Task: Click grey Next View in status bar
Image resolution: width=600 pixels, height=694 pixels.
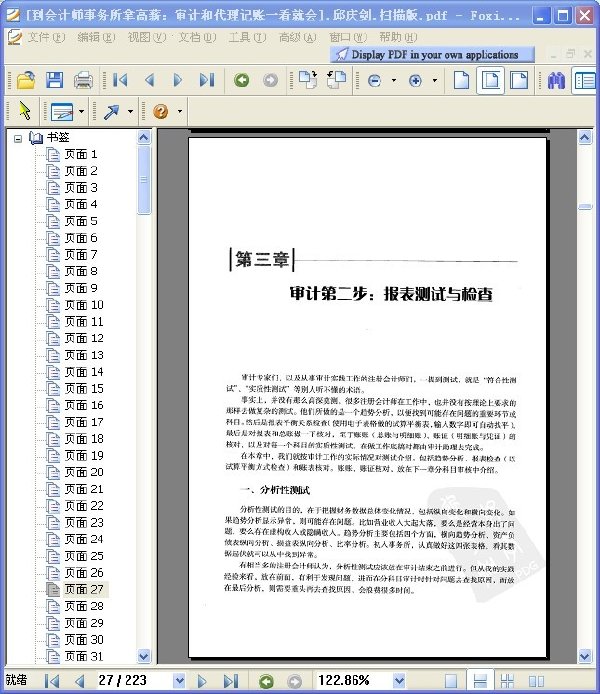Action: pyautogui.click(x=295, y=681)
